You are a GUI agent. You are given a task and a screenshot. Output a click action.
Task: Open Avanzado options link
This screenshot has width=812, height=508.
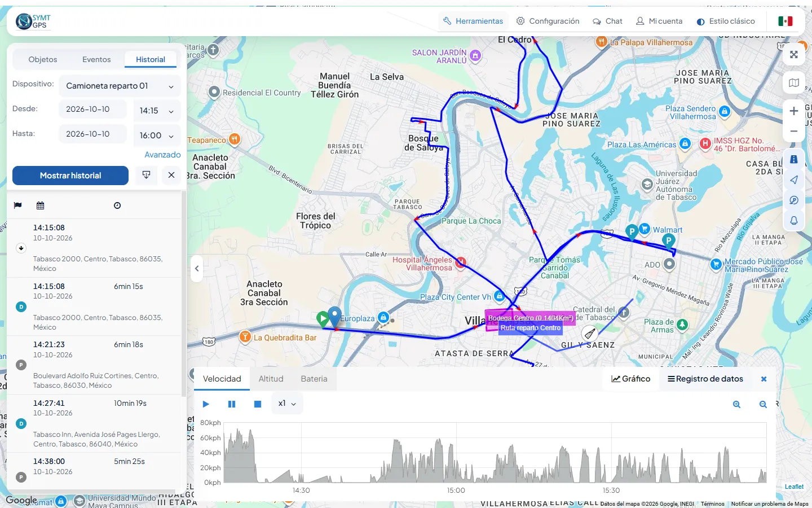coord(162,155)
